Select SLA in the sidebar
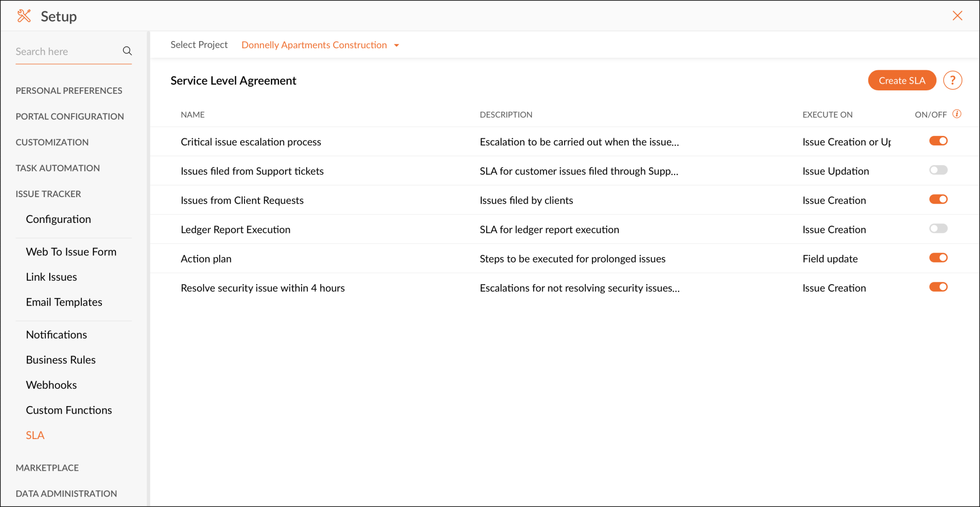This screenshot has height=507, width=980. coord(35,435)
